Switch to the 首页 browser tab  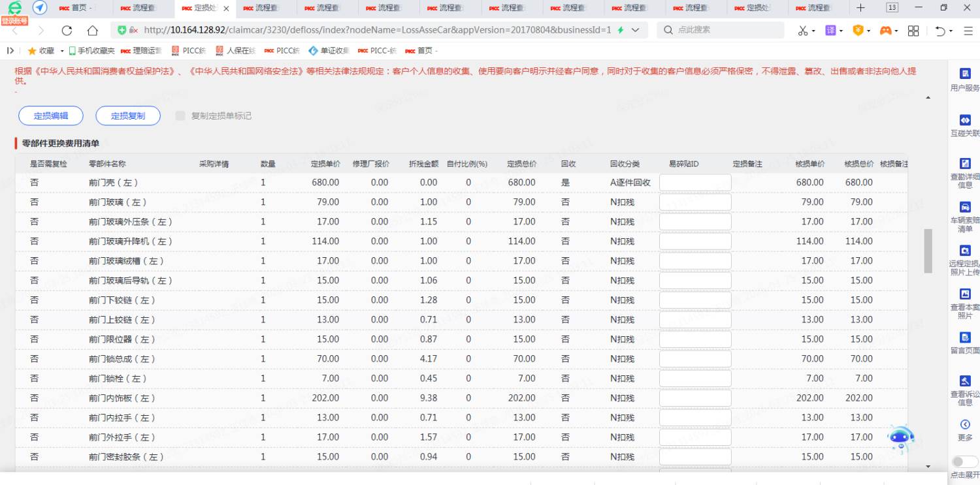[78, 8]
